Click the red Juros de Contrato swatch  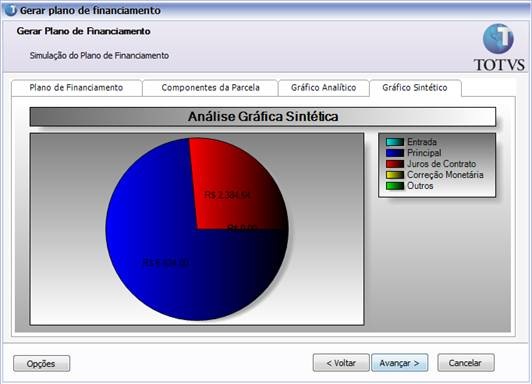coord(395,164)
